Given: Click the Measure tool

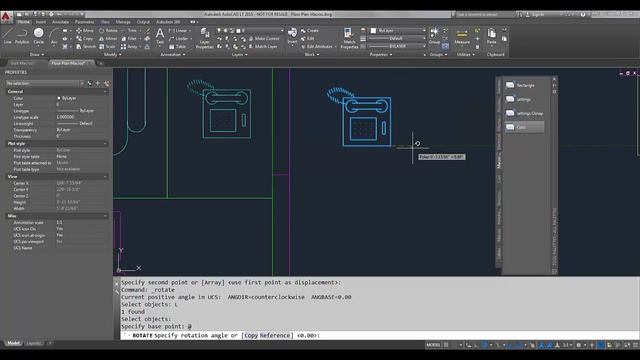Looking at the screenshot, I should (x=462, y=37).
